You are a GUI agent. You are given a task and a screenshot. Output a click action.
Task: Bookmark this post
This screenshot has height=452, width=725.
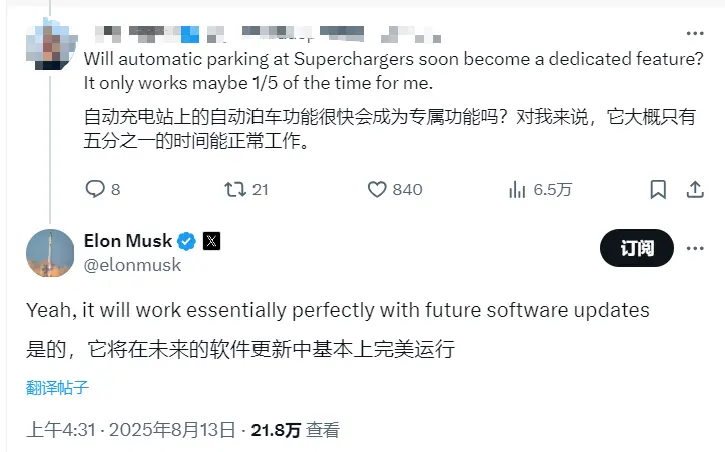[x=658, y=189]
